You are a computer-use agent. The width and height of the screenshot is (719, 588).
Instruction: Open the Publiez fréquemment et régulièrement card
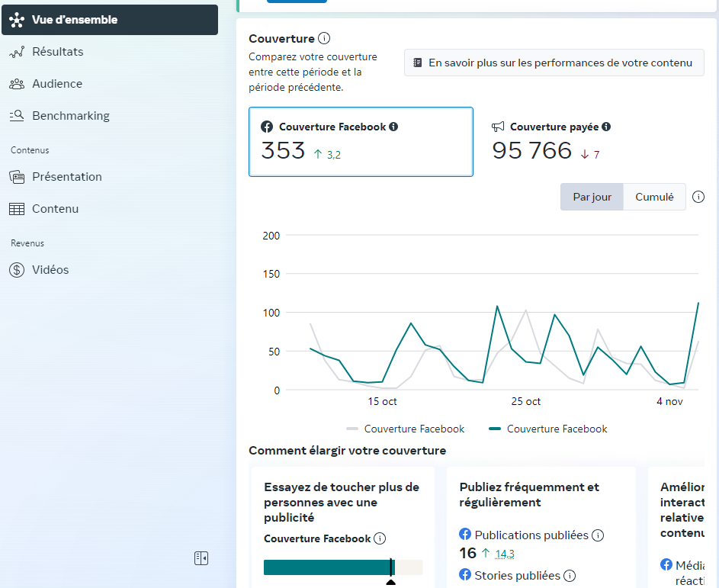541,528
